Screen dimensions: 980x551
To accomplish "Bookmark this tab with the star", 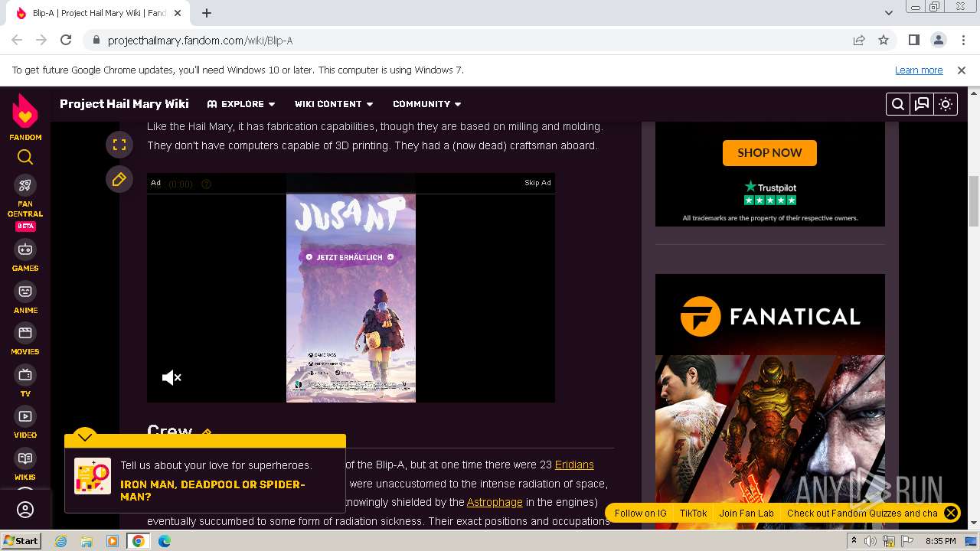I will [x=884, y=41].
